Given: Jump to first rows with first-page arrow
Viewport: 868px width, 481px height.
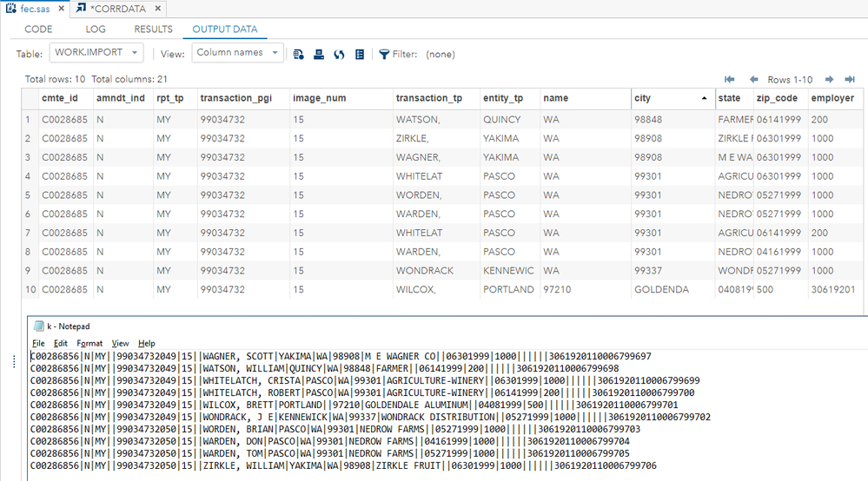Looking at the screenshot, I should coord(729,79).
